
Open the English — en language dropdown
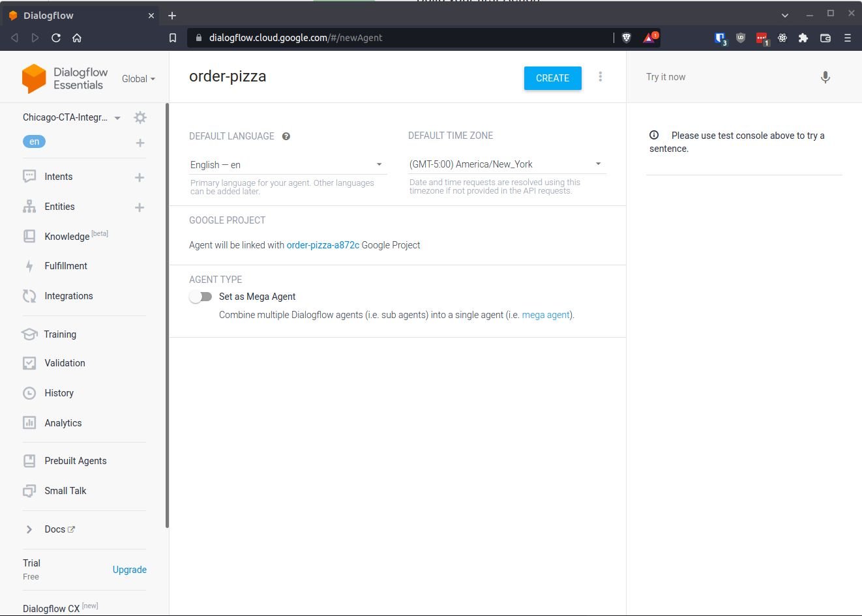(x=288, y=165)
